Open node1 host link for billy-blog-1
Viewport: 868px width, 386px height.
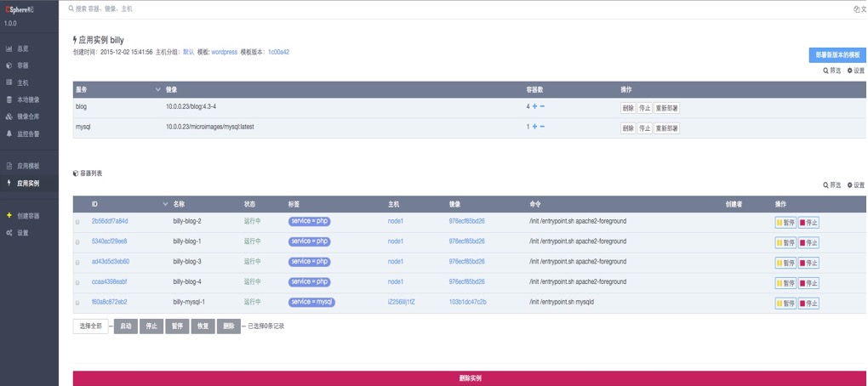[395, 241]
